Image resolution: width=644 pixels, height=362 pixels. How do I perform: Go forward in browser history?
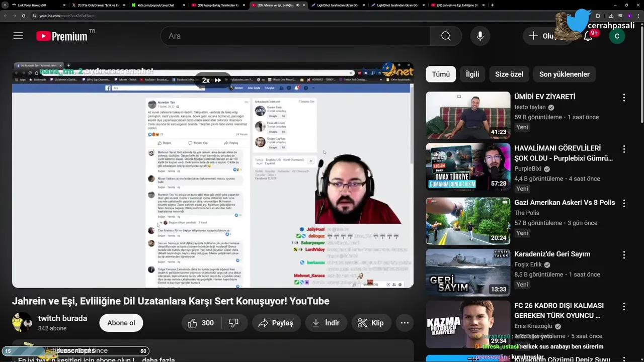[x=15, y=16]
